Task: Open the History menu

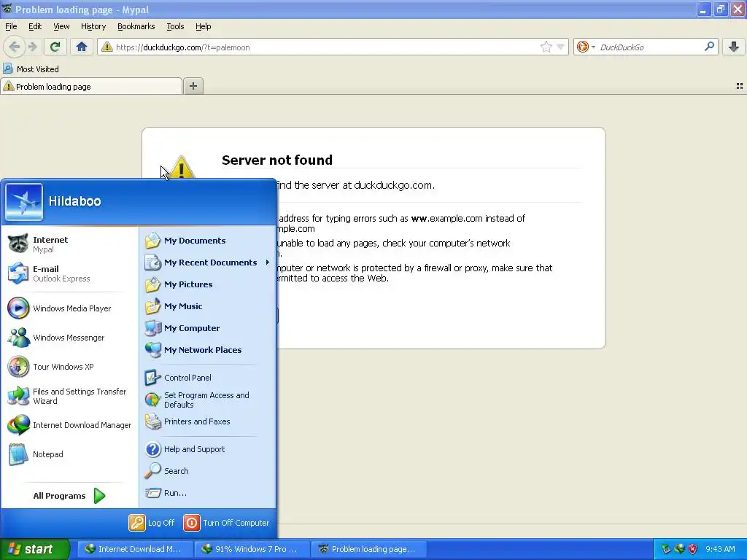Action: [x=93, y=26]
